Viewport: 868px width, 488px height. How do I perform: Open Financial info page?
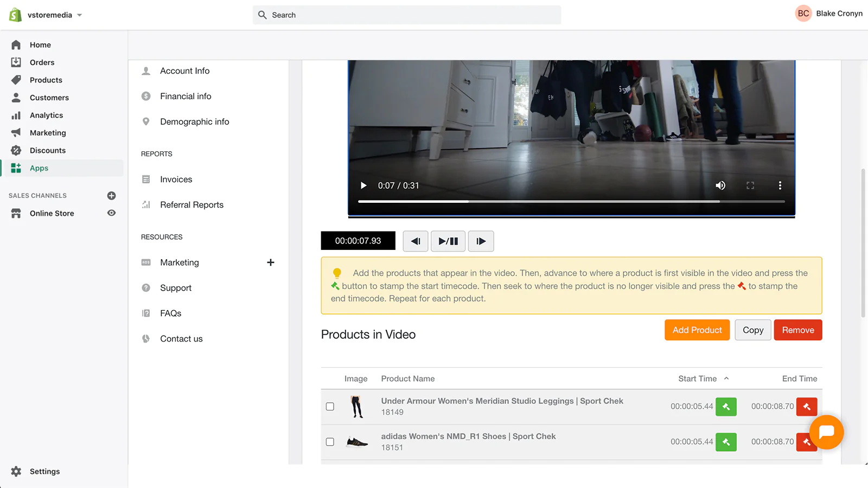pyautogui.click(x=186, y=97)
